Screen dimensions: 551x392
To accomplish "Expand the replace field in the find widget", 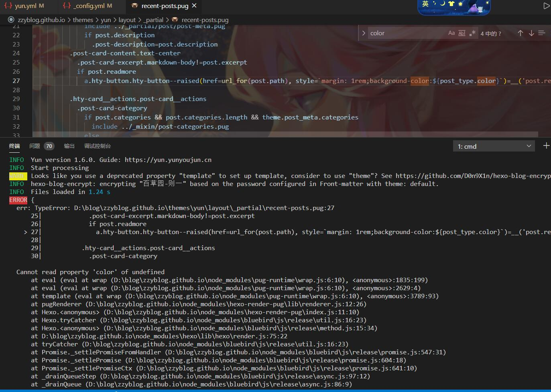I will click(x=364, y=33).
